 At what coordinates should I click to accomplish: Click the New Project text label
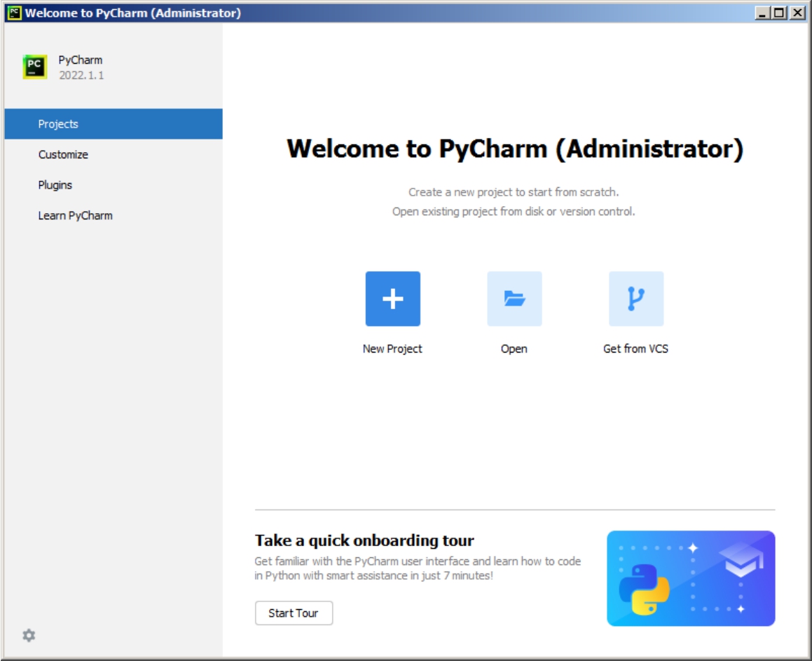(x=392, y=349)
